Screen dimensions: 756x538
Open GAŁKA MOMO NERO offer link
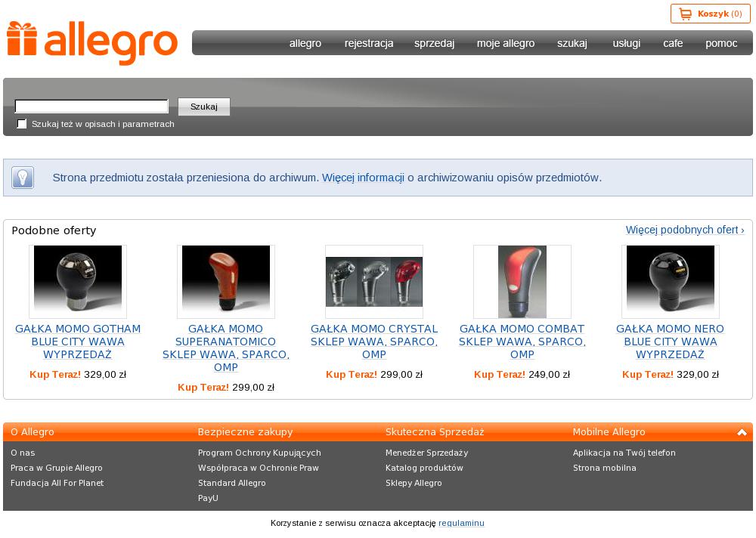click(670, 342)
